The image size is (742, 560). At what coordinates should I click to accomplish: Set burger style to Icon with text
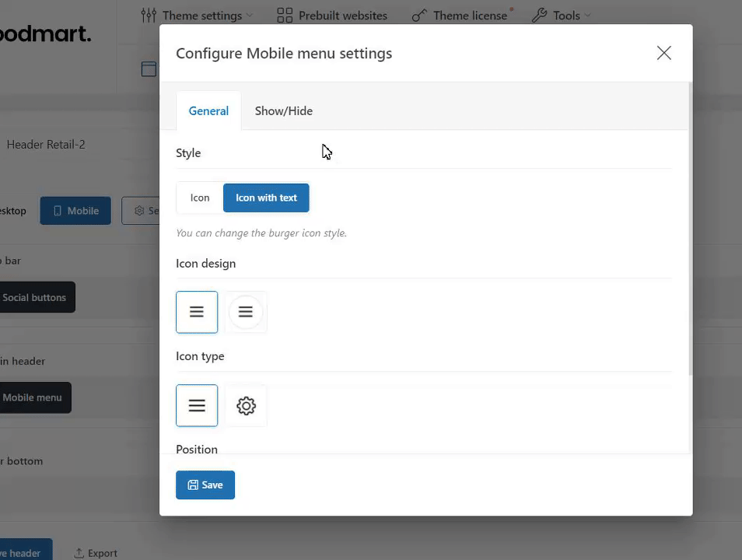[266, 198]
